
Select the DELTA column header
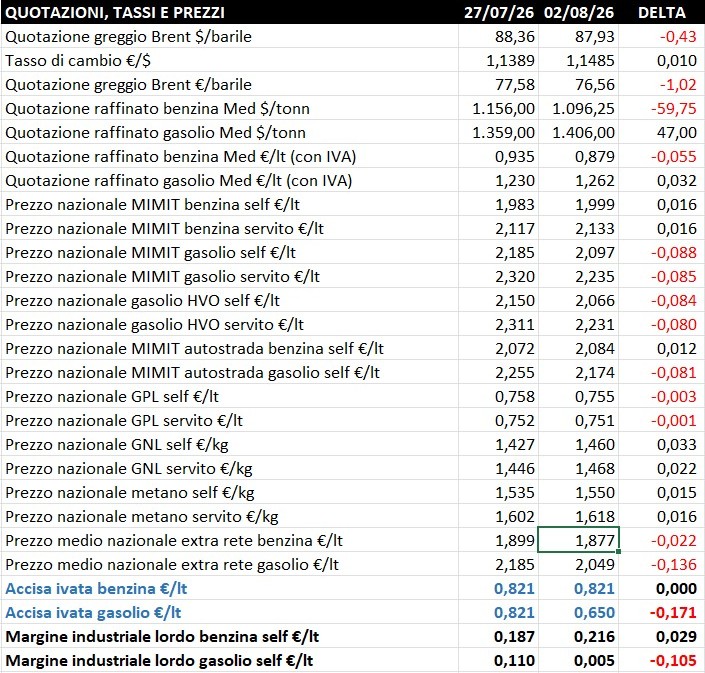tap(661, 12)
